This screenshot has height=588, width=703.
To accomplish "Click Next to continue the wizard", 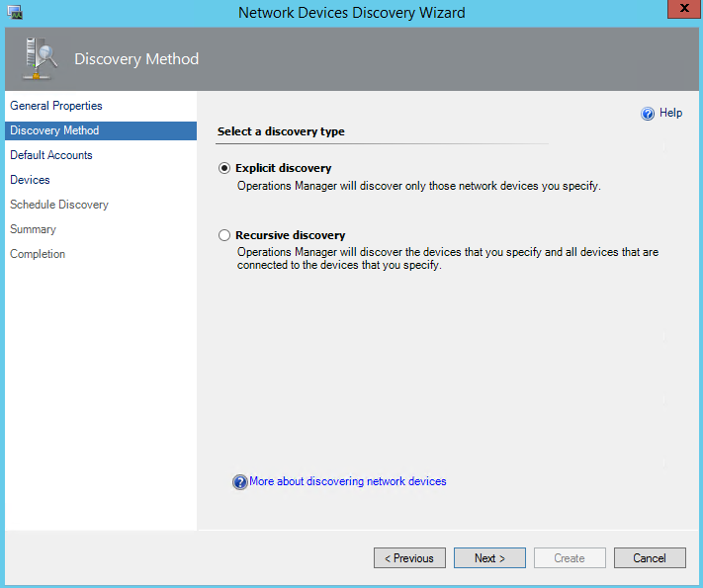I will 489,558.
